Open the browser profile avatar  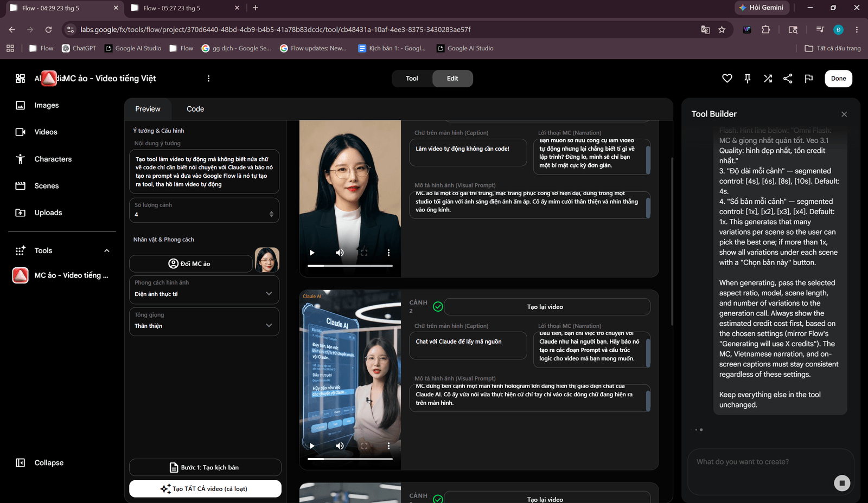pyautogui.click(x=838, y=30)
